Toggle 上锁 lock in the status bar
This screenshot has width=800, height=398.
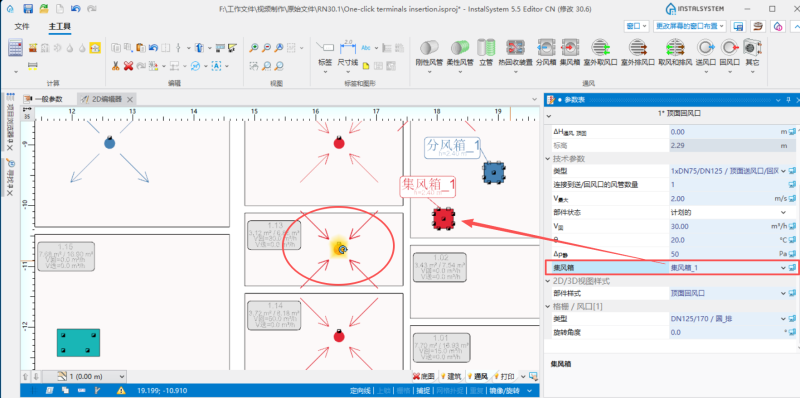pos(383,391)
